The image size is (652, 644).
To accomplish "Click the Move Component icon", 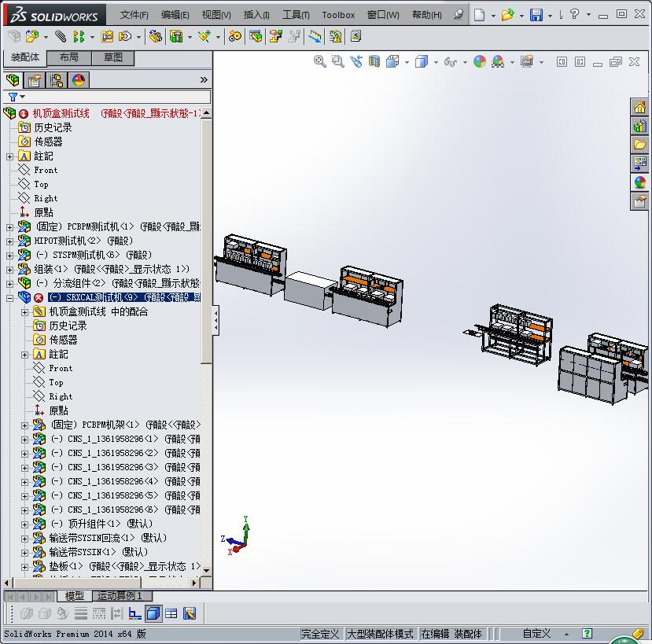I will [x=125, y=37].
